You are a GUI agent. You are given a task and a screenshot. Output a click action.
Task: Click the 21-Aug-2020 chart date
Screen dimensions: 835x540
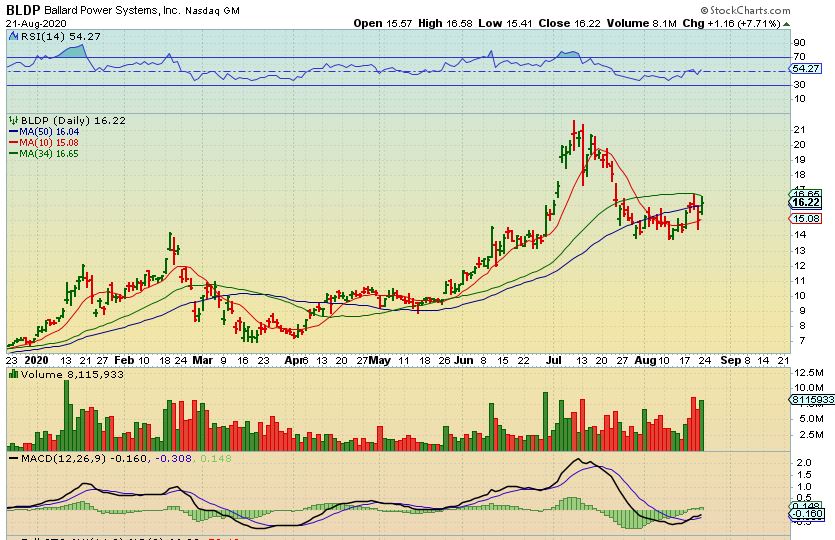pos(36,23)
